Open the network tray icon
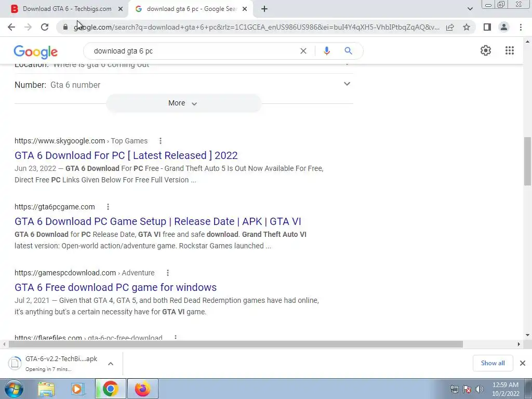532x399 pixels. click(454, 389)
